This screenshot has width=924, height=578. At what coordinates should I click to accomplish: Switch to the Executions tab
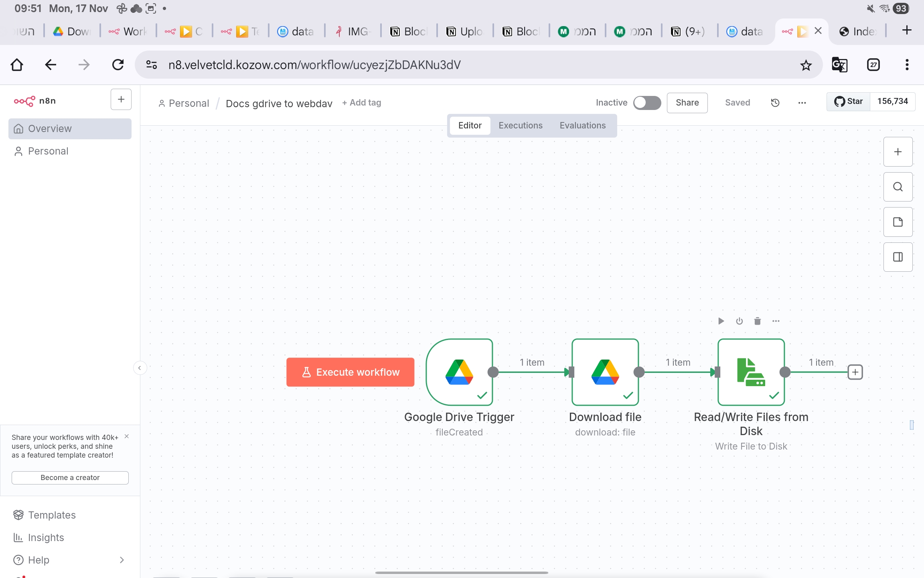tap(520, 126)
